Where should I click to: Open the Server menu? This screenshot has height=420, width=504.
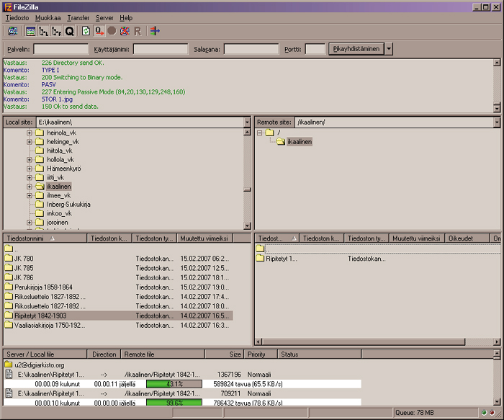tap(104, 18)
